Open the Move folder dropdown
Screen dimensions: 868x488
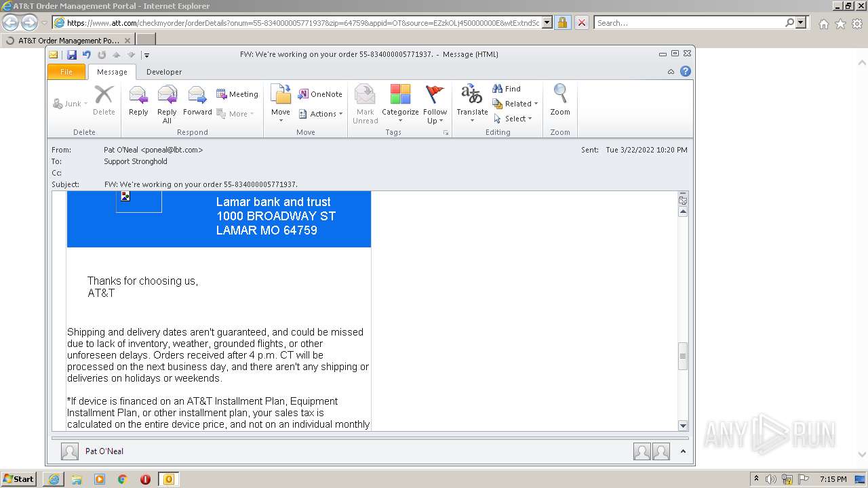(281, 103)
